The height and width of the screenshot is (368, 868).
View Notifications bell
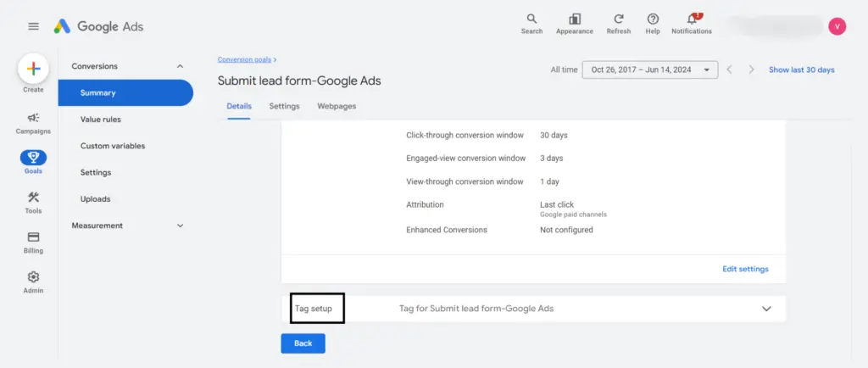[692, 25]
